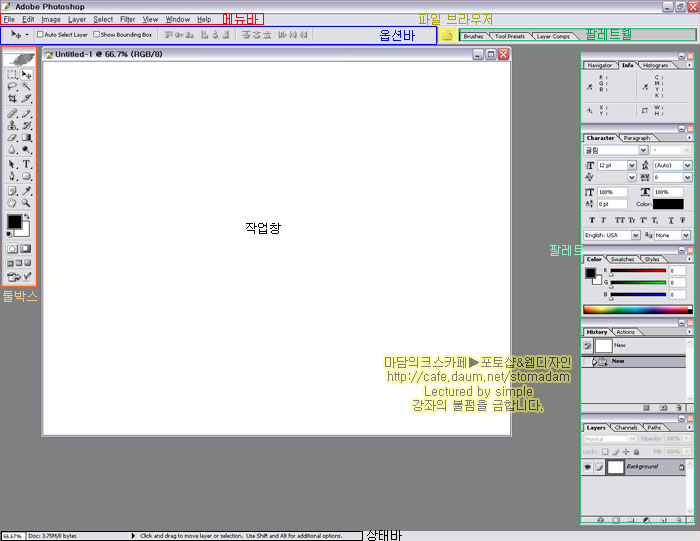Select the Slice tool
Screen dimensions: 700x541
[x=26, y=98]
